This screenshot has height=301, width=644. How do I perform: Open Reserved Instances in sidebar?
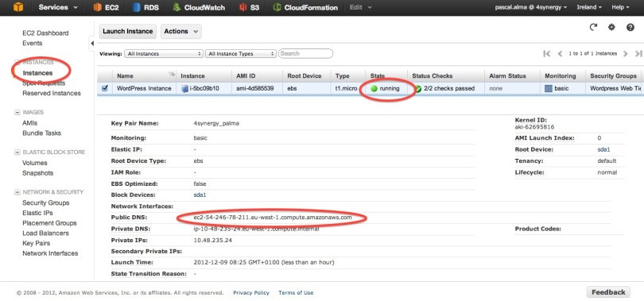[x=52, y=93]
